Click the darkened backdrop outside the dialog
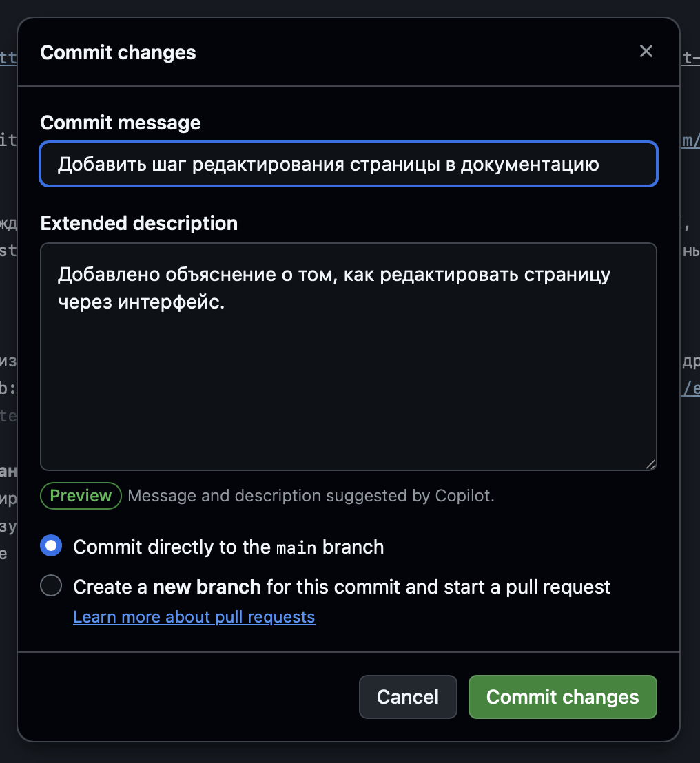700x763 pixels. point(8,413)
